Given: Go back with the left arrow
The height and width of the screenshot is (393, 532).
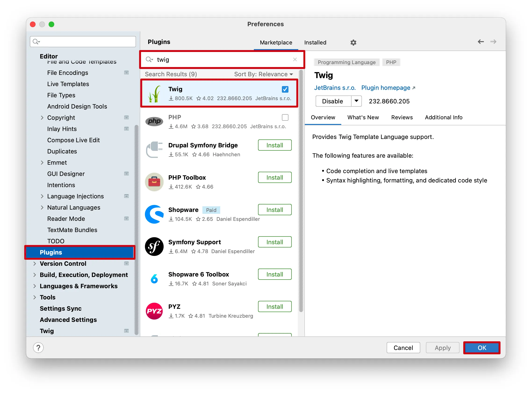Looking at the screenshot, I should point(481,42).
